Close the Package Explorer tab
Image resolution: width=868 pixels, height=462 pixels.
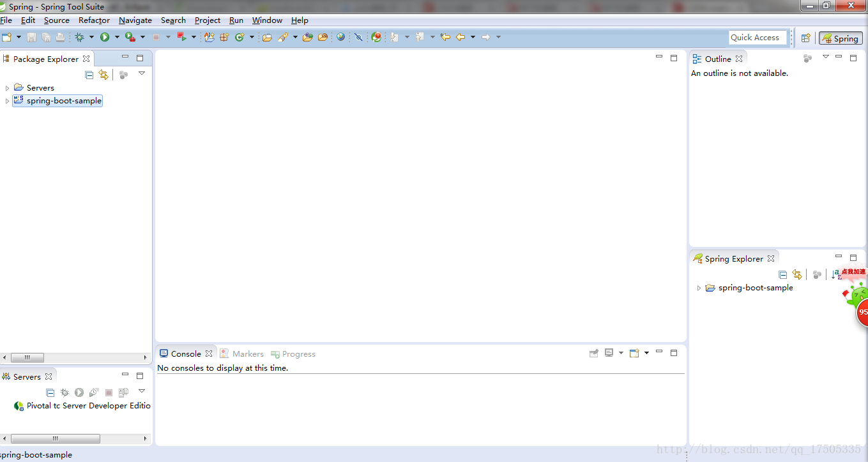click(x=86, y=59)
